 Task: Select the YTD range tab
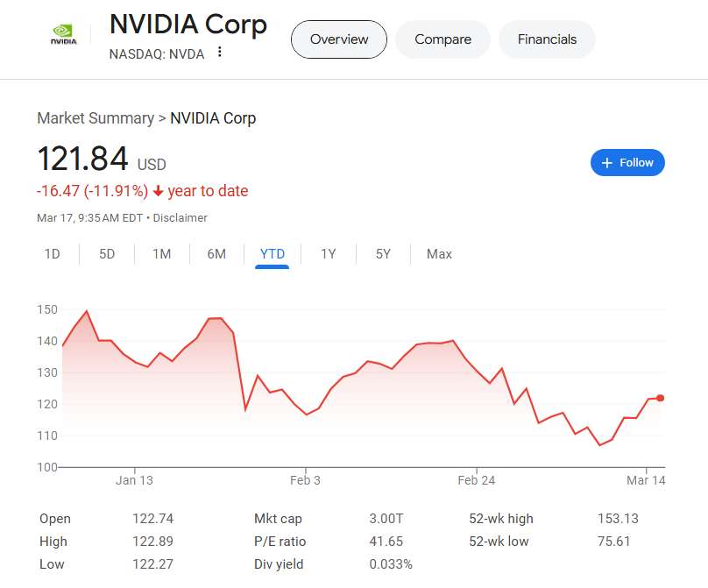point(273,254)
